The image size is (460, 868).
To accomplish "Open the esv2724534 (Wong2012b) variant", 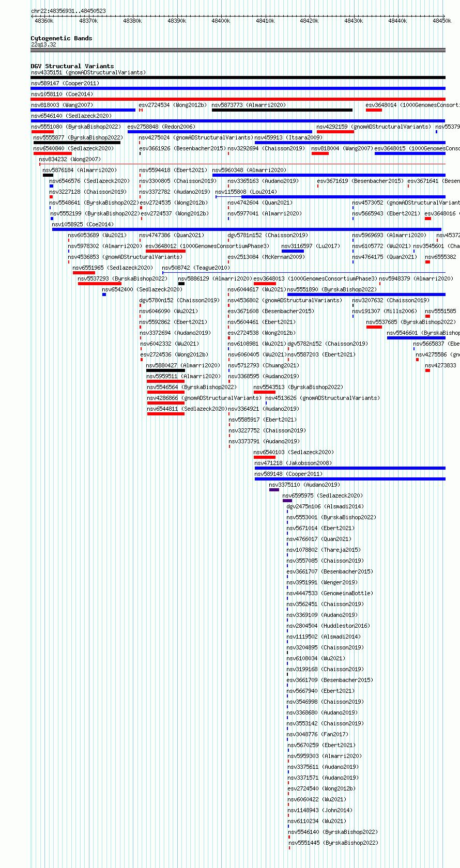I will [x=173, y=105].
